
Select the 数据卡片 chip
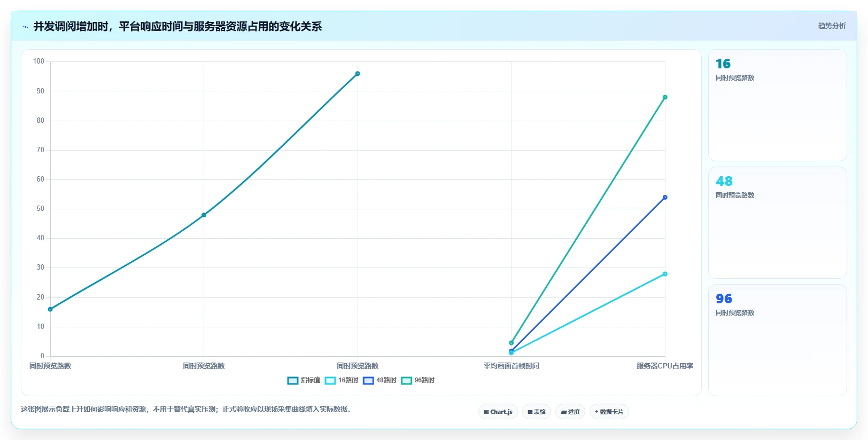pos(609,412)
